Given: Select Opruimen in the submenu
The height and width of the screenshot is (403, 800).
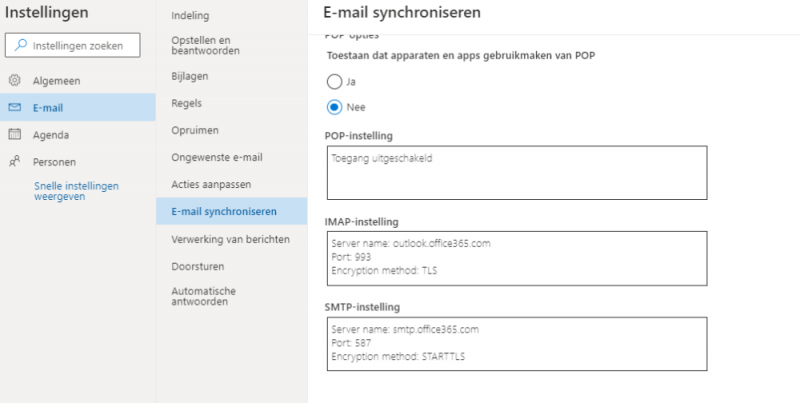Looking at the screenshot, I should (195, 130).
